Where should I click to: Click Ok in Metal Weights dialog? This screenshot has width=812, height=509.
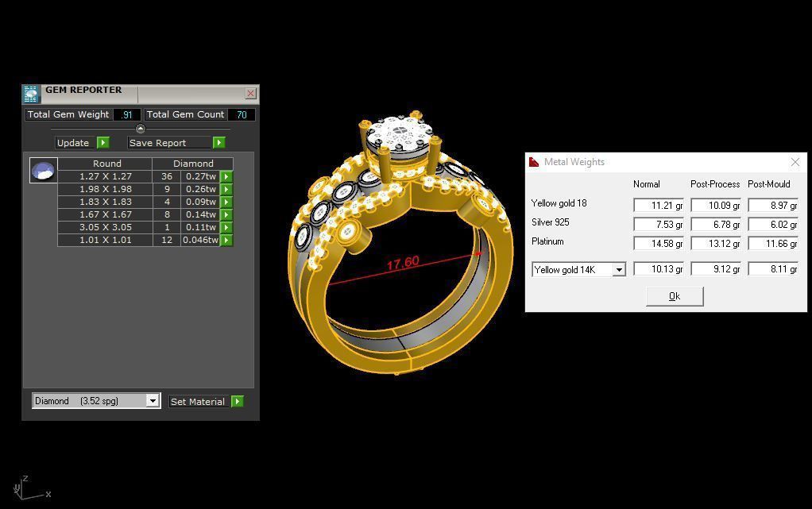(675, 296)
